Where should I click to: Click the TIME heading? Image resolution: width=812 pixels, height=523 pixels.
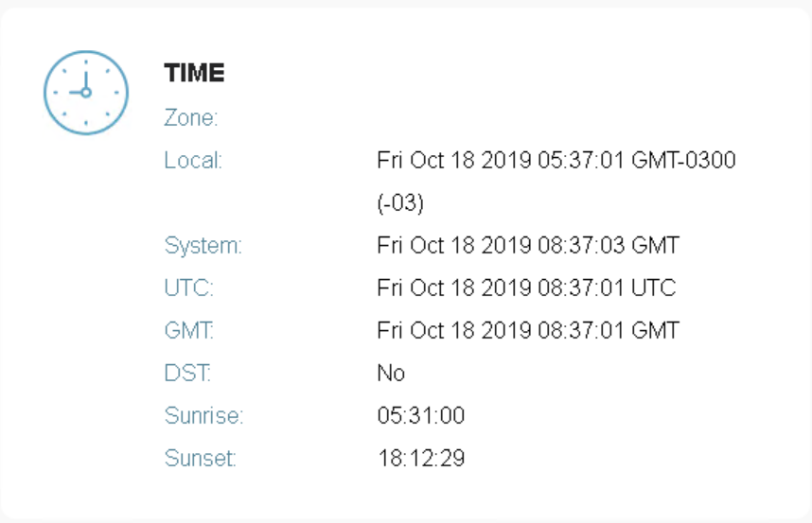point(194,73)
